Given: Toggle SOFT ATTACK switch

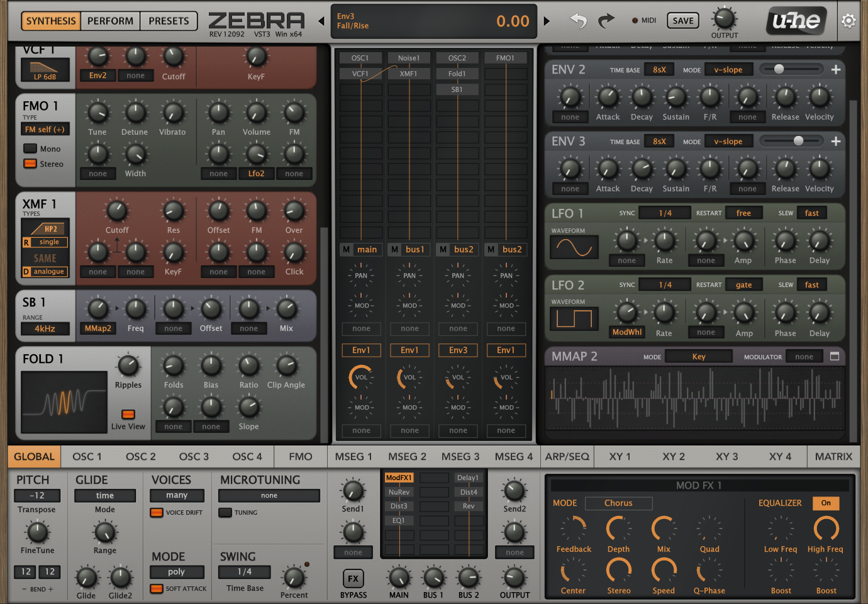Looking at the screenshot, I should (x=156, y=589).
